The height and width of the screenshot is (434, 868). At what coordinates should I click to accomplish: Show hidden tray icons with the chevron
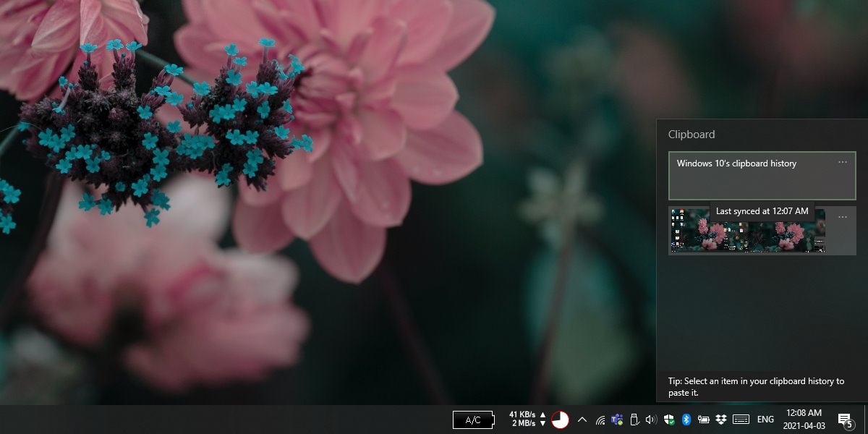click(582, 420)
